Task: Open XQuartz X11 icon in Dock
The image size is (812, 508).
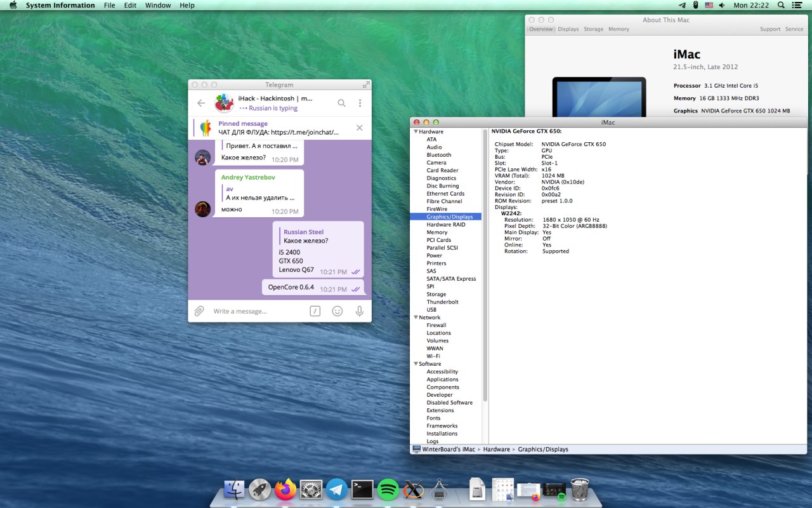Action: [414, 490]
